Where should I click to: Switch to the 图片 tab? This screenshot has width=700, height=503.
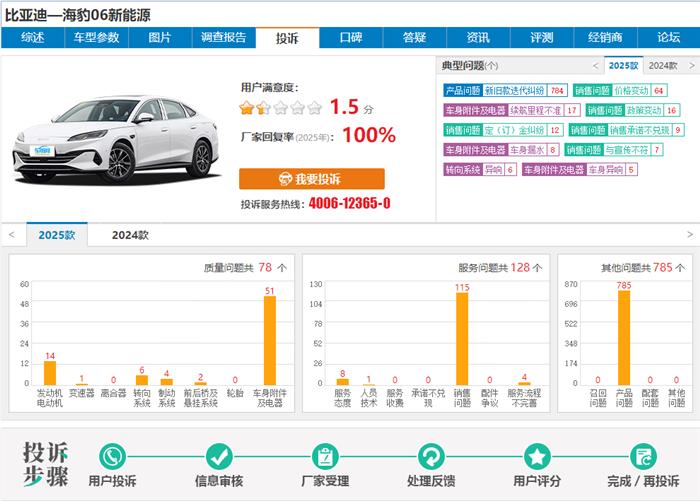tap(160, 37)
